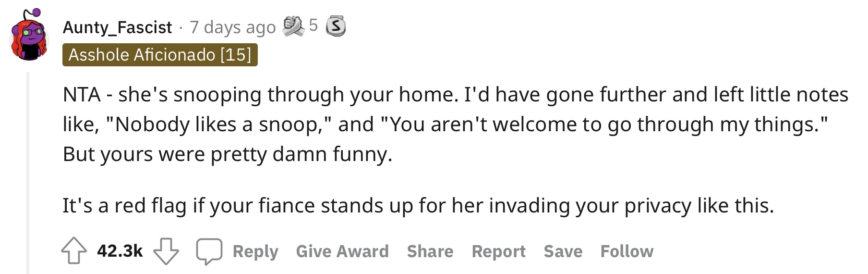
Task: Click the Asshole Aficionado [15] flair
Action: click(160, 55)
